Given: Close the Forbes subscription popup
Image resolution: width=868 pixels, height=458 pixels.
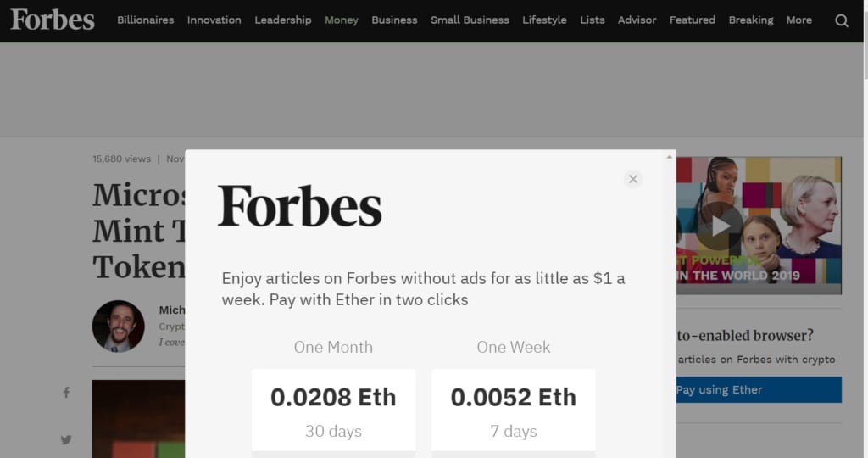Looking at the screenshot, I should pos(632,179).
